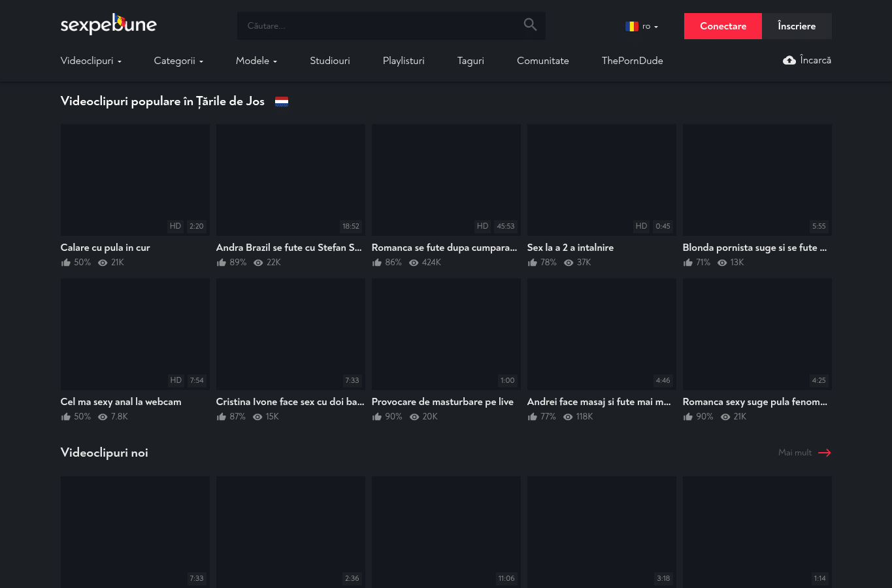Viewport: 892px width, 588px height.
Task: Click the Înscriere sign-up button
Action: (797, 26)
